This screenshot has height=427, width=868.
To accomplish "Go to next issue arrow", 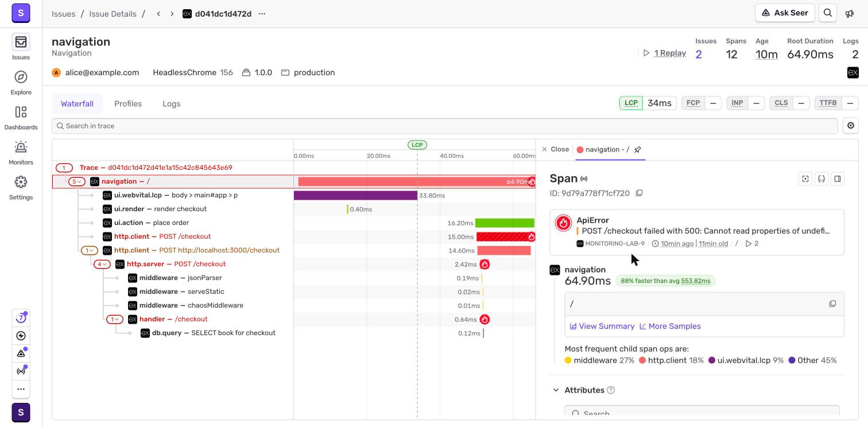I will pyautogui.click(x=172, y=14).
